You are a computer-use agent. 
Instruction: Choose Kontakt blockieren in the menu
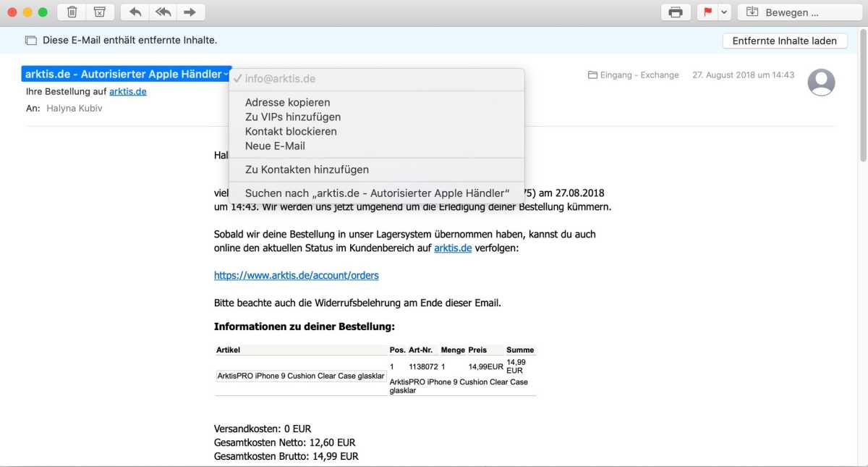click(x=291, y=131)
